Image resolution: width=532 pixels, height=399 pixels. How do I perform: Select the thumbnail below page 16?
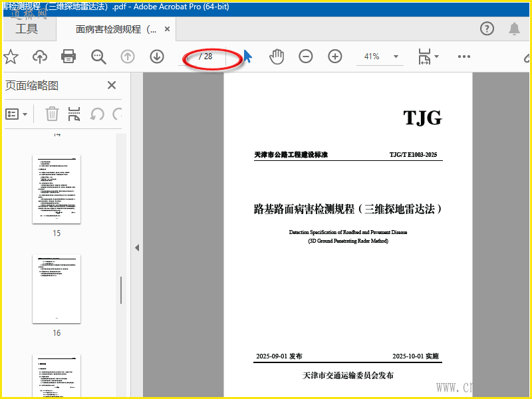57,376
